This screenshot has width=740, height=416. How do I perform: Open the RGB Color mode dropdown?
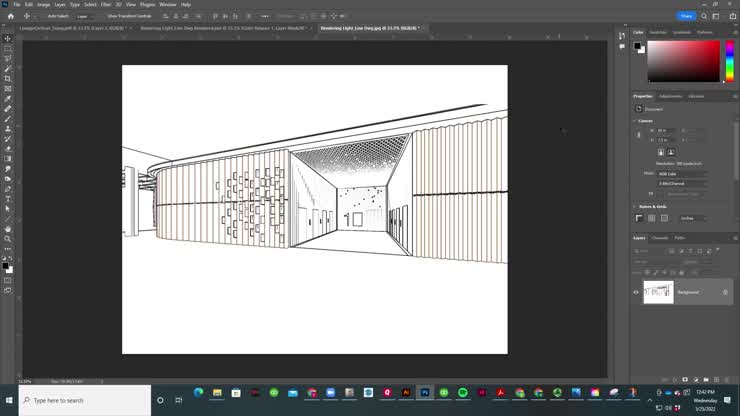point(682,174)
